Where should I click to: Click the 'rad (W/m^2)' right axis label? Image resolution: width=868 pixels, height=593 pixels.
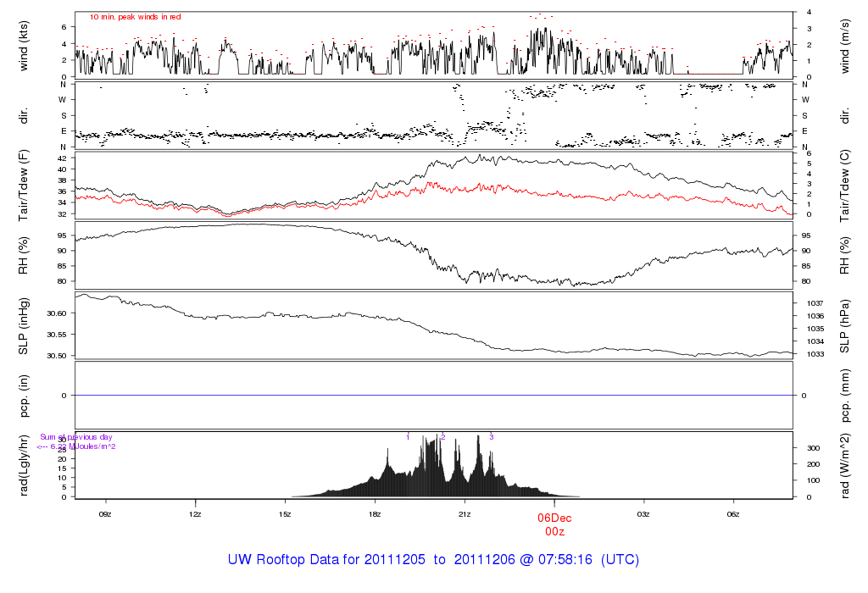[x=844, y=464]
